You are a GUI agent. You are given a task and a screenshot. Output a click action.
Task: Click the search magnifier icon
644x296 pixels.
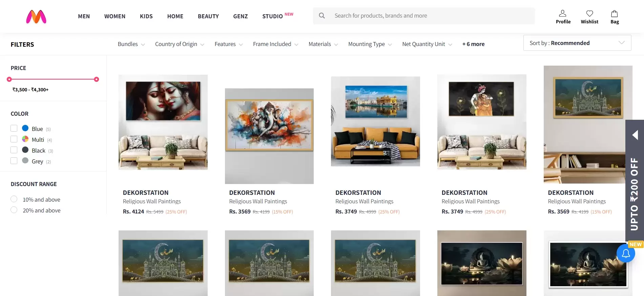point(322,16)
